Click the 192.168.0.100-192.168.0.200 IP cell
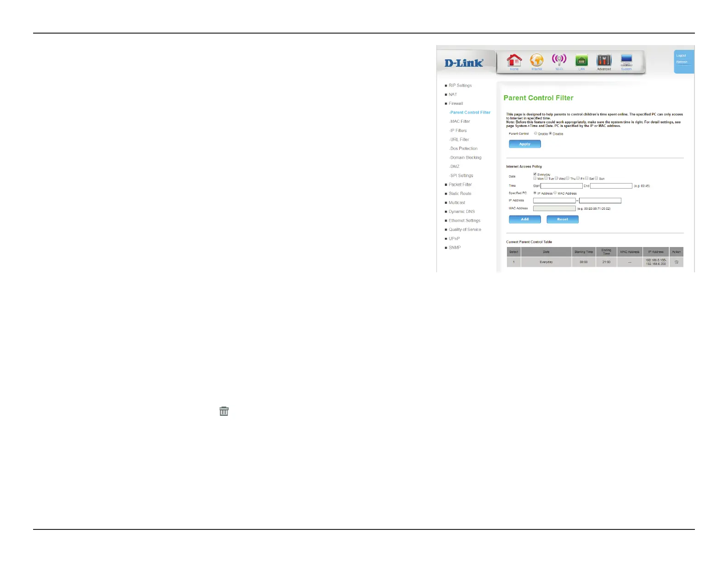 (x=656, y=262)
